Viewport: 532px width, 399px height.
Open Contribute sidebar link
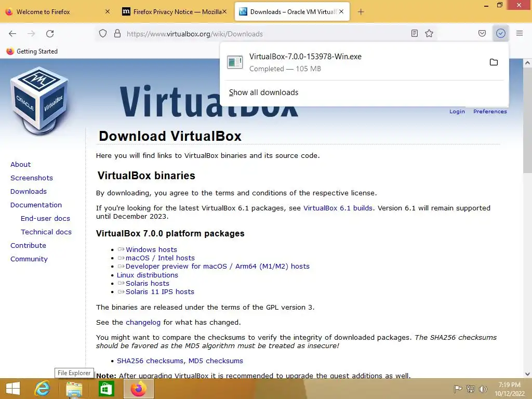click(28, 246)
